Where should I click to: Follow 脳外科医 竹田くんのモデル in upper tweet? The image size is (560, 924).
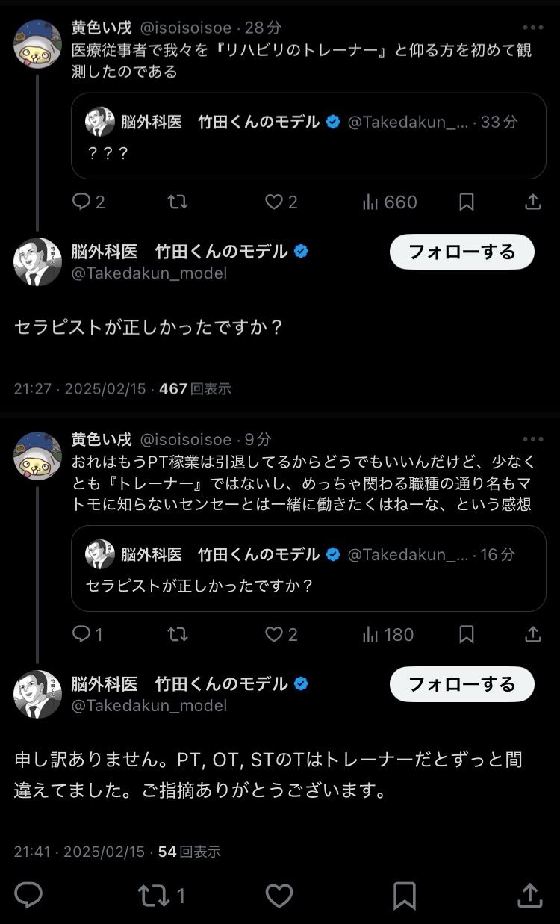(x=461, y=252)
